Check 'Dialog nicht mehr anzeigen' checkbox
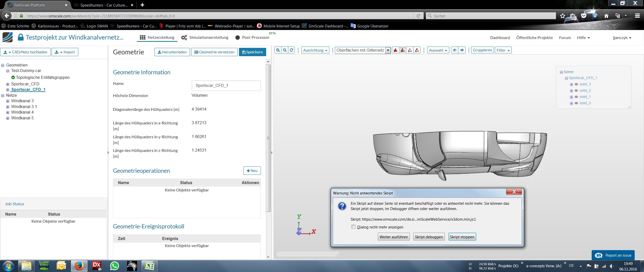 tap(353, 227)
